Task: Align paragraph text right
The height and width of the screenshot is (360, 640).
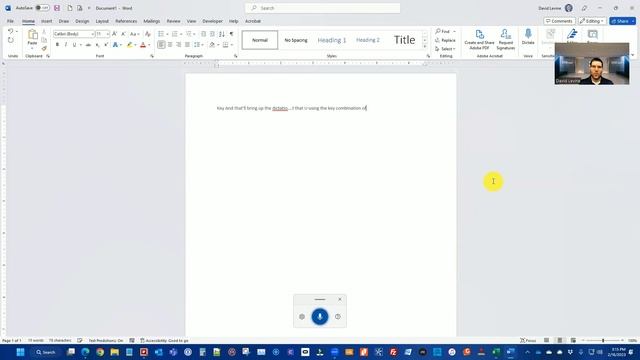Action: [178, 44]
